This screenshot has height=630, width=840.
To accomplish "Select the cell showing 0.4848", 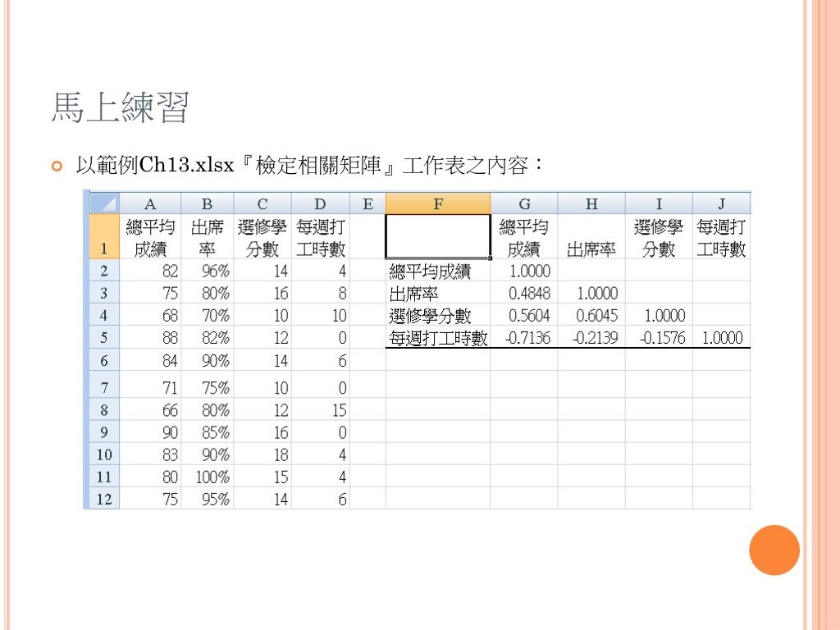I will click(x=524, y=293).
